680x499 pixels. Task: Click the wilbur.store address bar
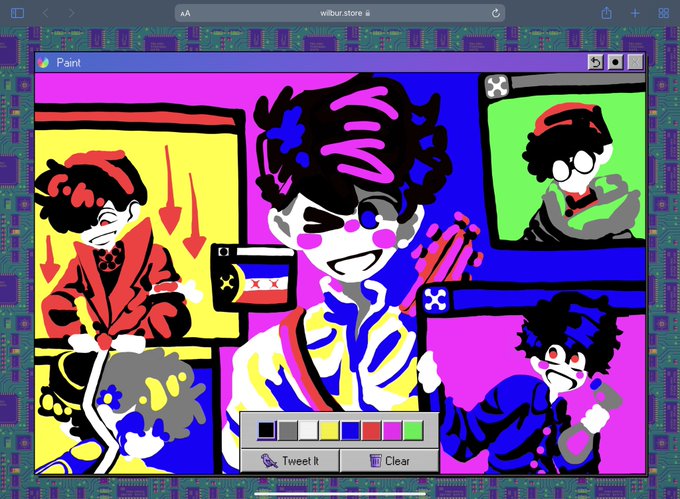(x=340, y=13)
